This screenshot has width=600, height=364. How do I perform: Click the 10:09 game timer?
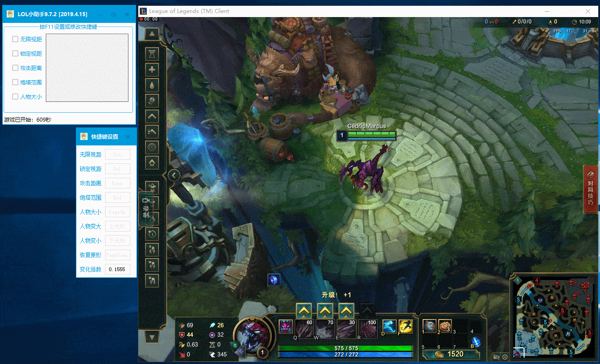[x=585, y=22]
